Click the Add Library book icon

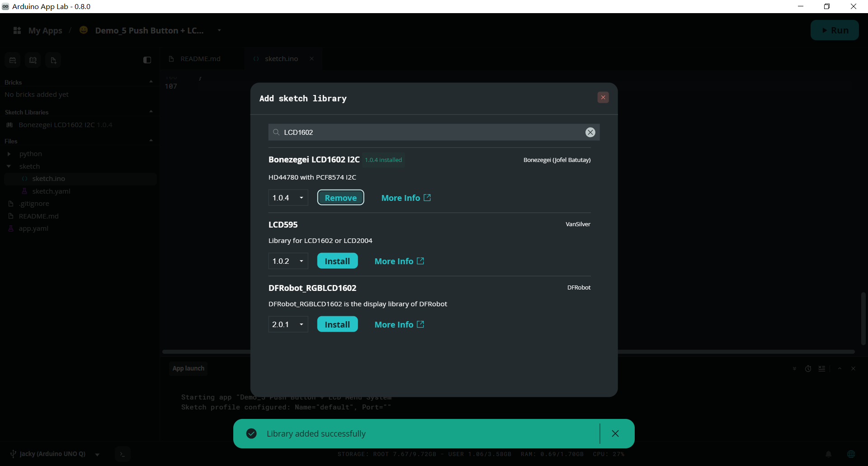(33, 60)
